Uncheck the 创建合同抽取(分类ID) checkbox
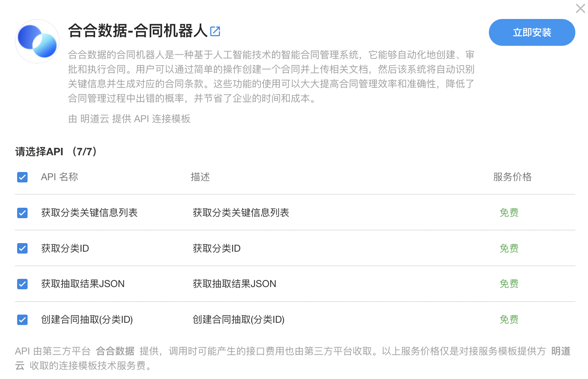 point(22,319)
